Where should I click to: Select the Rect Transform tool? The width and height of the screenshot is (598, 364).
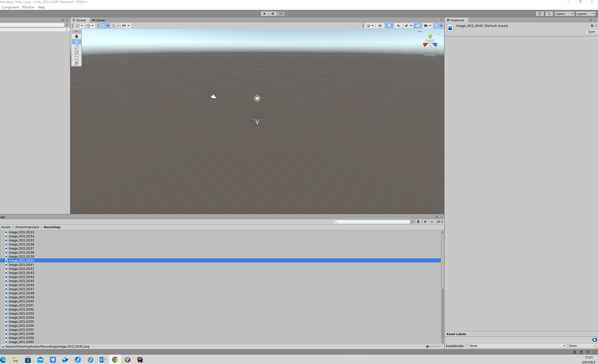coord(77,57)
